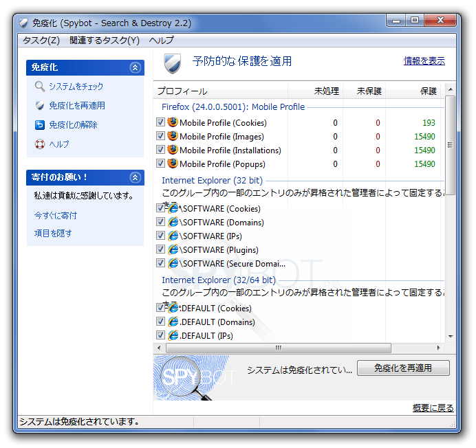Click the Firefox icon on the Mobile Profile (Images) row
The height and width of the screenshot is (448, 476).
coord(173,136)
